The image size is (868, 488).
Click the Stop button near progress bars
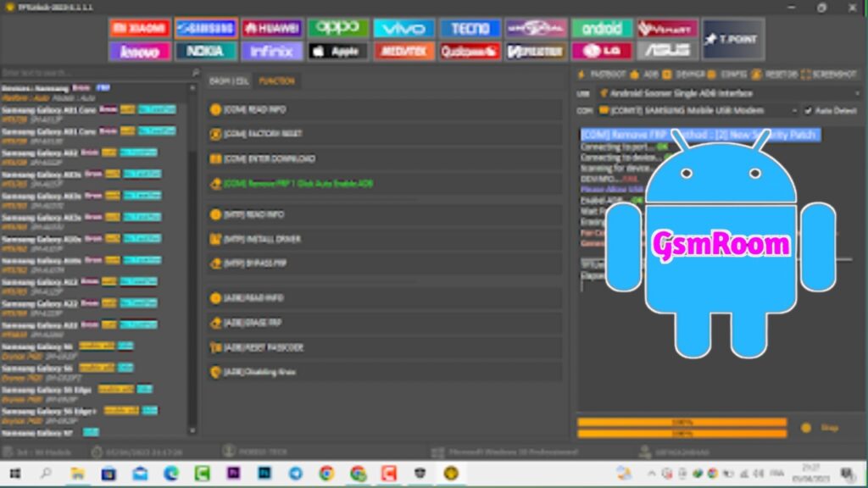click(821, 428)
